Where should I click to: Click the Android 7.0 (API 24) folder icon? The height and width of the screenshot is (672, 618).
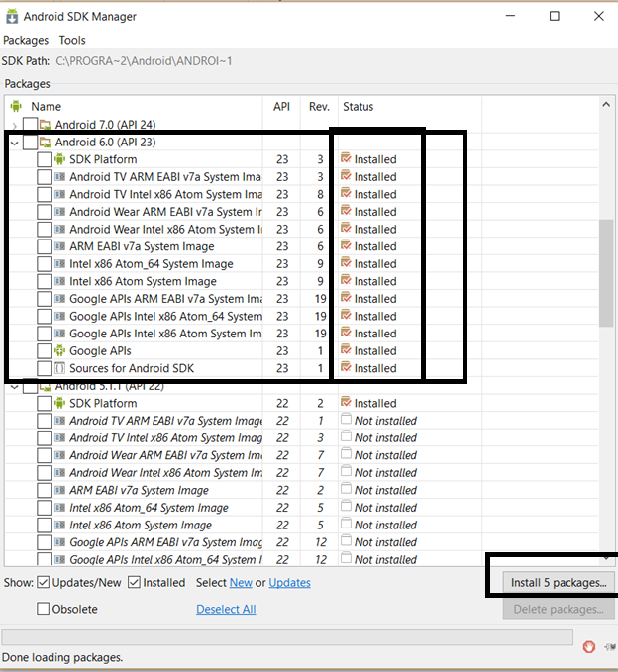click(45, 125)
